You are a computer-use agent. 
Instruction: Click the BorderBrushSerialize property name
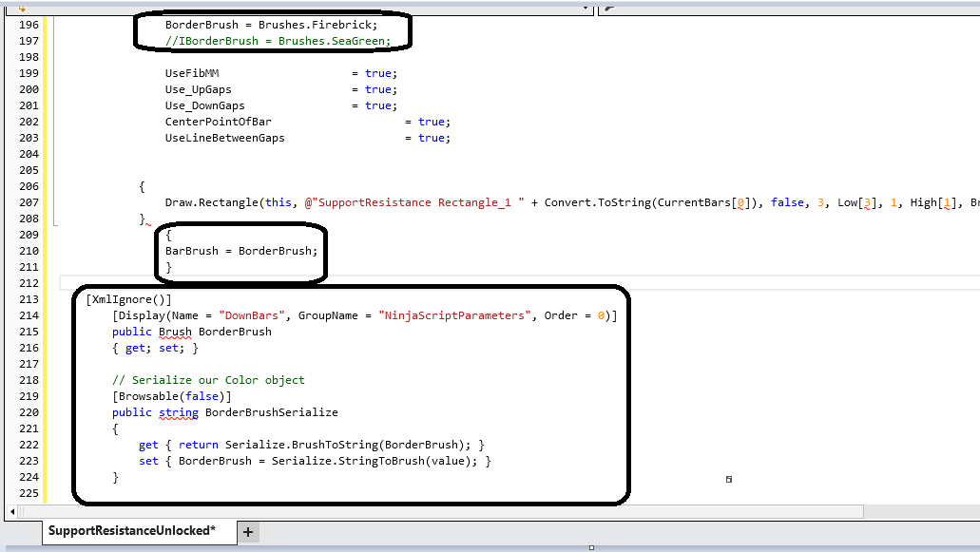coord(271,412)
